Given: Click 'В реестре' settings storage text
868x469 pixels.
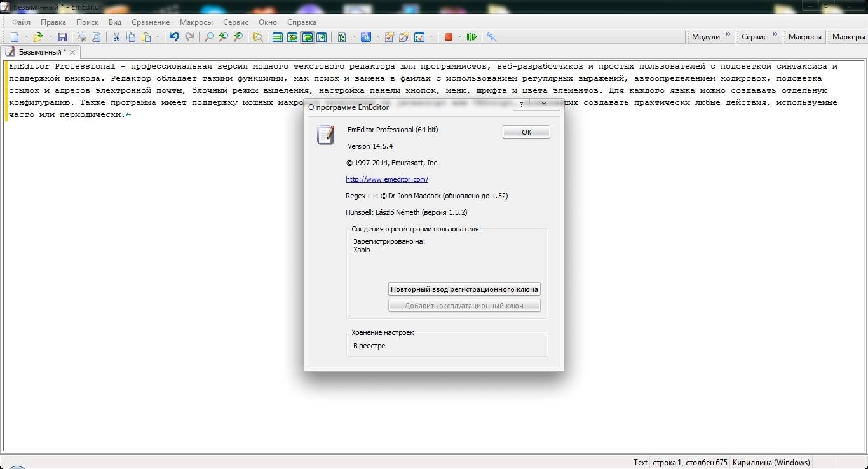Looking at the screenshot, I should coord(369,346).
